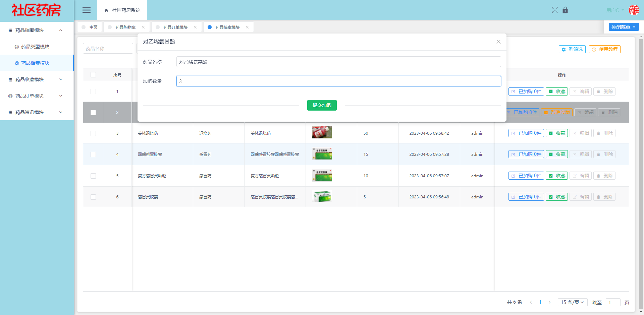Check the row 1 checkbox

click(x=93, y=91)
